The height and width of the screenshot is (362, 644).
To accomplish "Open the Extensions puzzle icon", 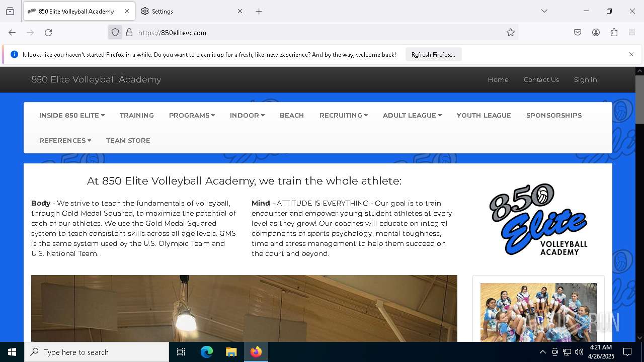I will pos(614,33).
